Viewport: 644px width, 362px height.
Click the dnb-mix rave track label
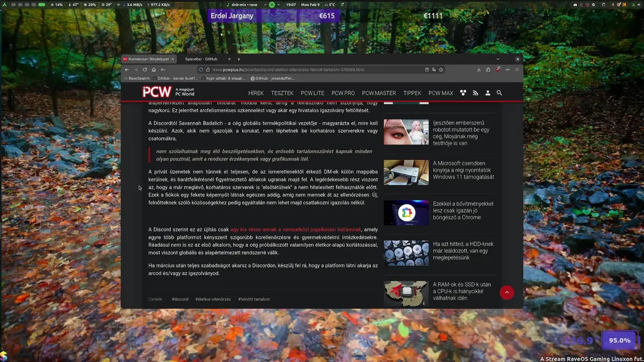click(245, 5)
